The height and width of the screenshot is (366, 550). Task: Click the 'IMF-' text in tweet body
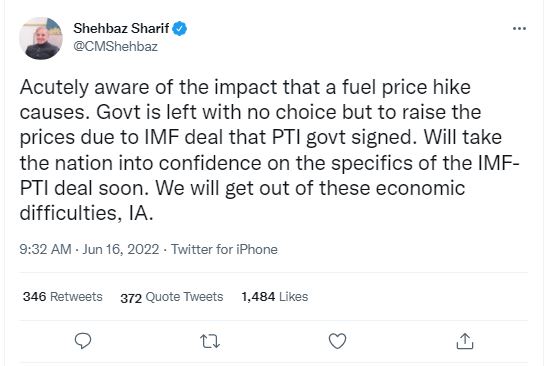tap(499, 163)
